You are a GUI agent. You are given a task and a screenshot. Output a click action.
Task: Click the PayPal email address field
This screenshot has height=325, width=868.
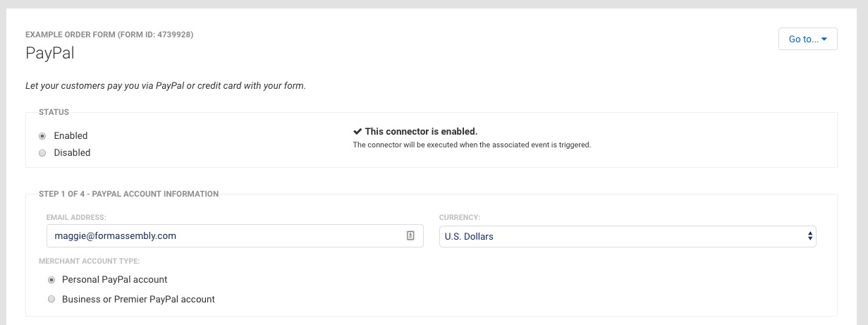[235, 236]
